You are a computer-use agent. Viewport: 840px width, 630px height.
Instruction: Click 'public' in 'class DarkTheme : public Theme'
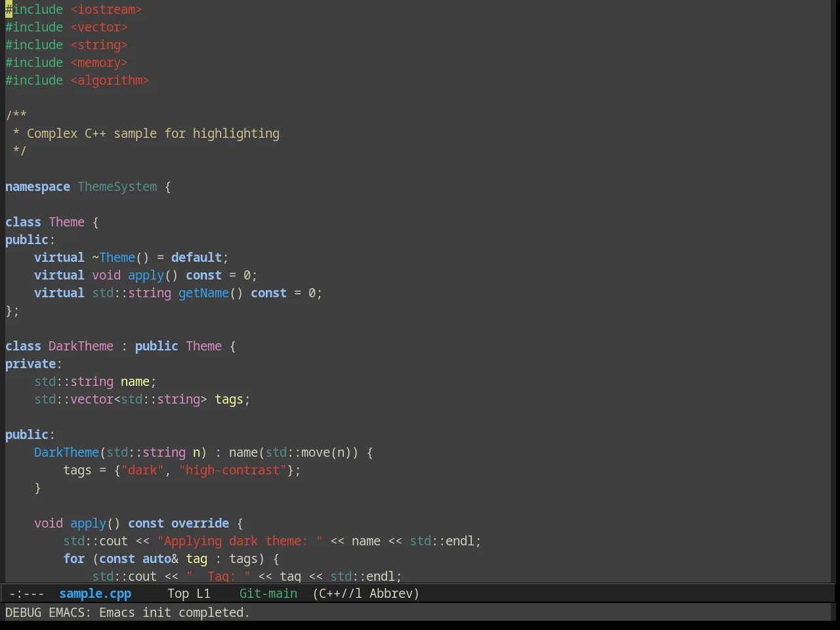tap(156, 346)
